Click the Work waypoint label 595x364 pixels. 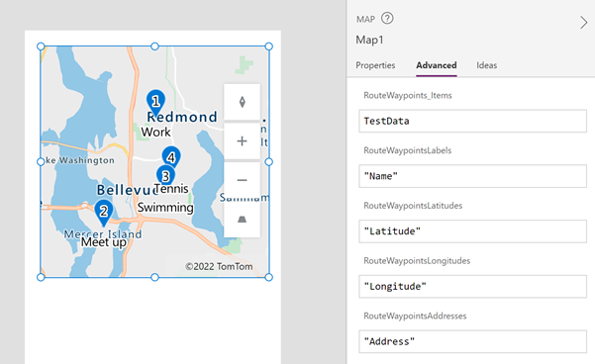point(156,132)
